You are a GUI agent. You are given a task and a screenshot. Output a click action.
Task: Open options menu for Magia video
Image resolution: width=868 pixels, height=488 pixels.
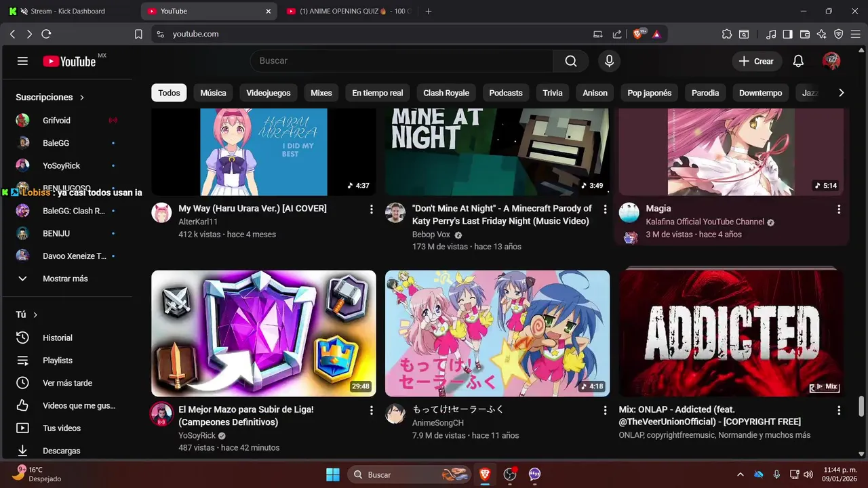coord(839,209)
